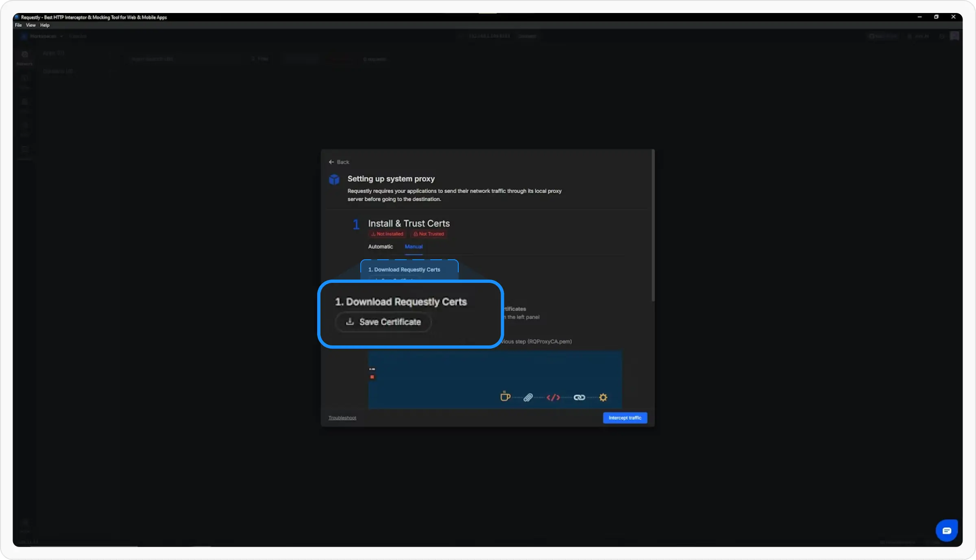The height and width of the screenshot is (560, 976).
Task: Select the Network panel in the left sidebar
Action: [25, 58]
